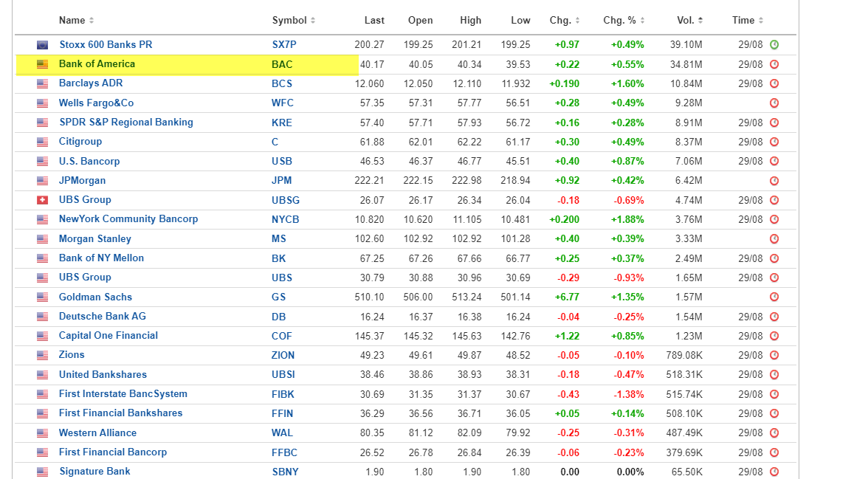Open Morgan Stanley link
Screen dimensions: 868x479
click(x=95, y=238)
